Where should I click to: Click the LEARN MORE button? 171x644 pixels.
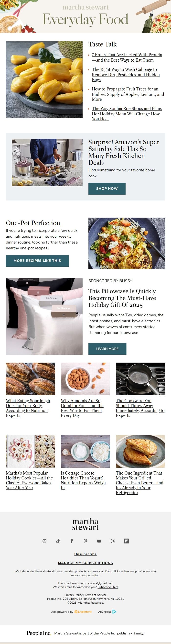pyautogui.click(x=107, y=348)
